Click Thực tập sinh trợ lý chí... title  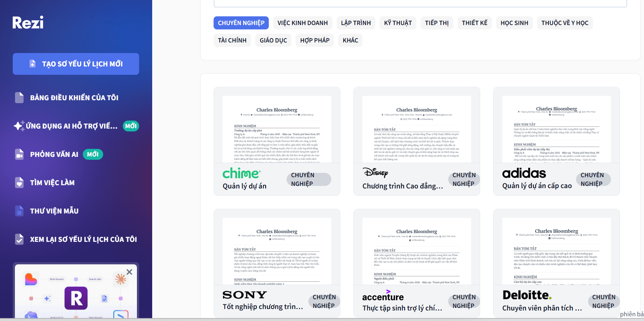coord(402,308)
